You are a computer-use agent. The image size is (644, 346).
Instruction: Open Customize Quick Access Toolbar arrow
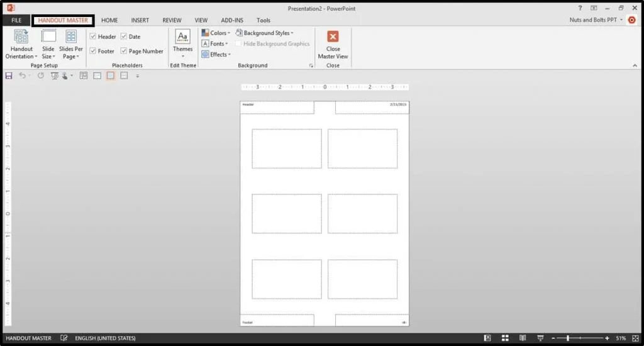[x=138, y=76]
